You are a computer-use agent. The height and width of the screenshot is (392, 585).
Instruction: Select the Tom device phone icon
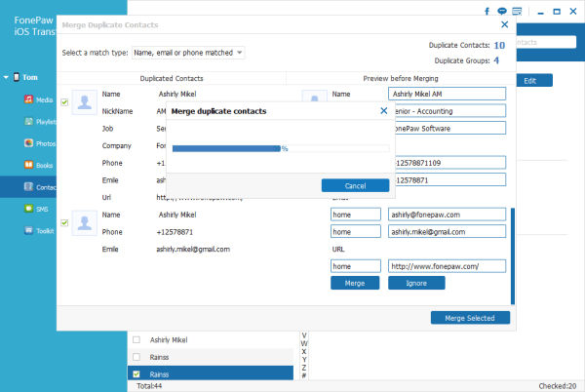17,77
